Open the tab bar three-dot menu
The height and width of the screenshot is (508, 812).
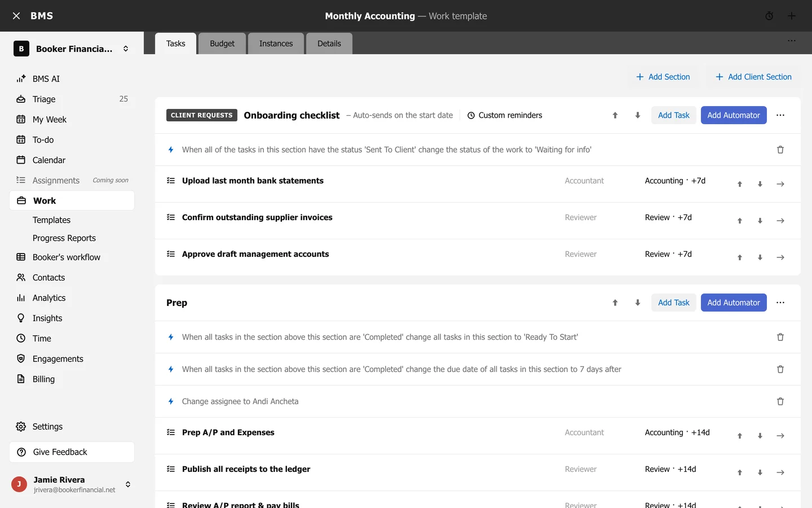(x=792, y=41)
